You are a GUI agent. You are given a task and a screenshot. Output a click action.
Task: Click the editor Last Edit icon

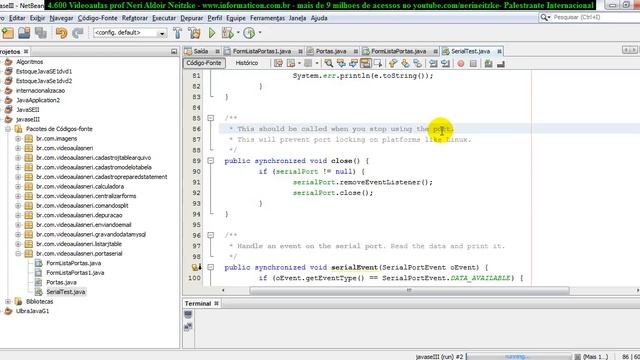pyautogui.click(x=278, y=63)
